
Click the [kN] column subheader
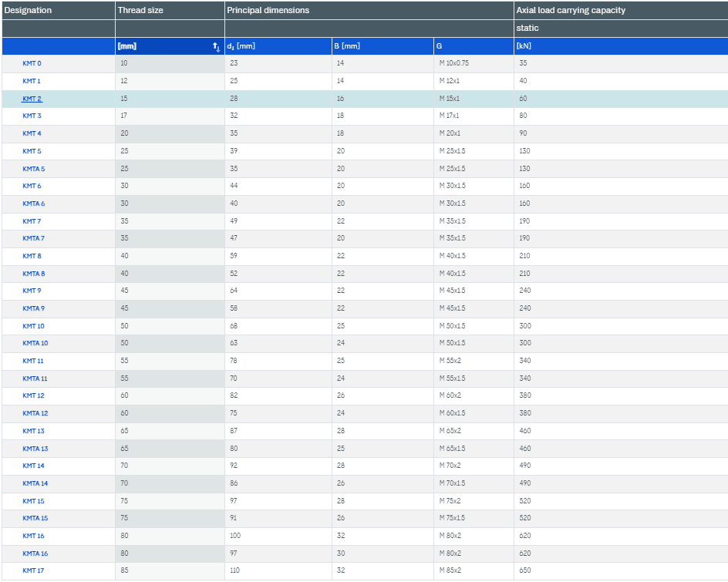click(524, 46)
